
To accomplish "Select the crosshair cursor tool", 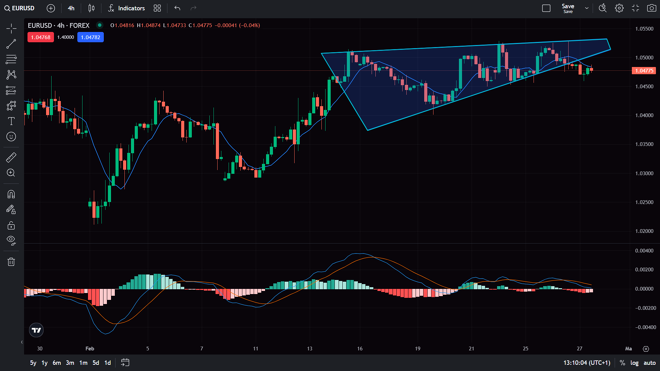I will (11, 28).
